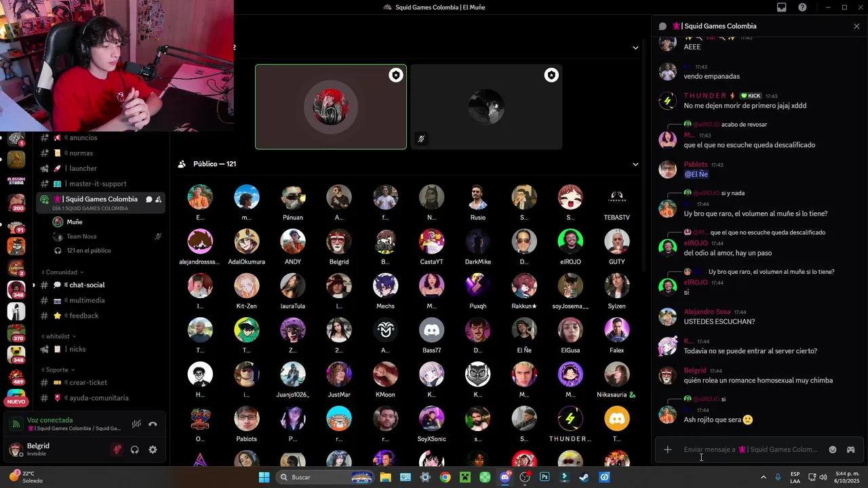Open Google Chrome from the taskbar
868x488 pixels.
445,477
